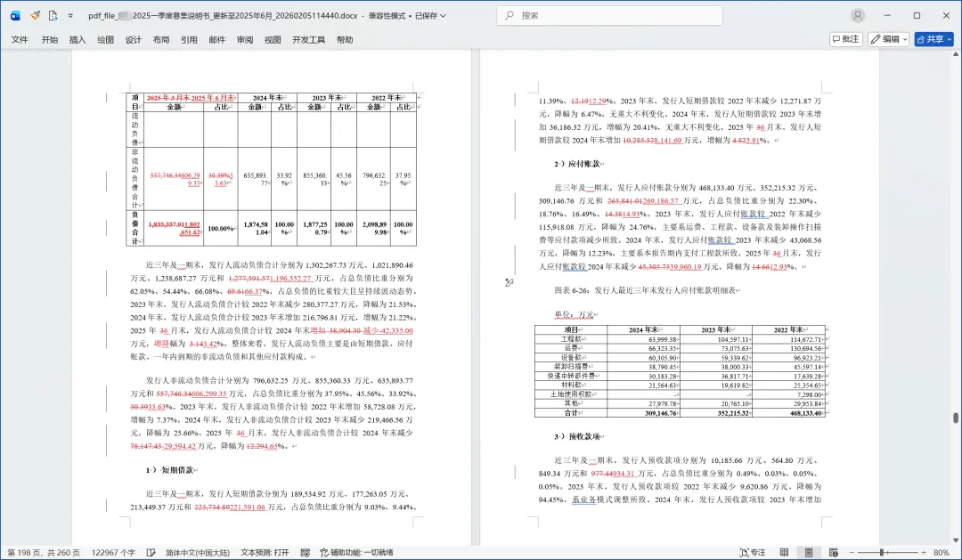Switch to the 引用 ribbon tab
This screenshot has height=560, width=962.
pyautogui.click(x=189, y=40)
